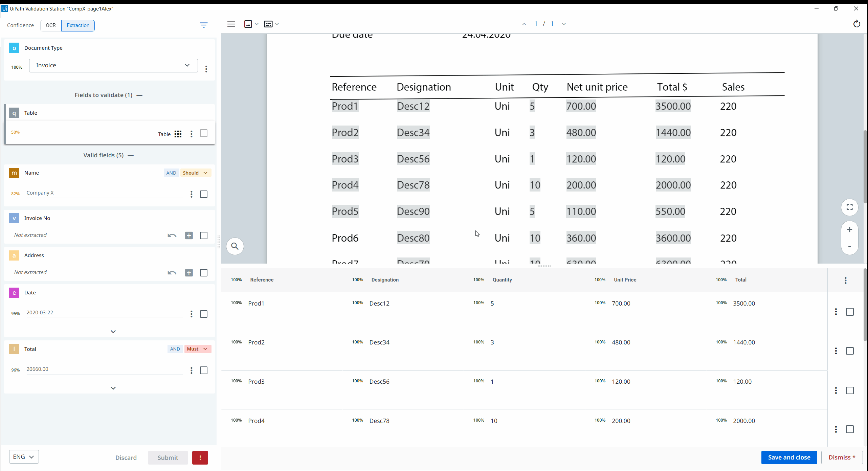
Task: Click the three-dot menu for Total field
Action: (191, 370)
